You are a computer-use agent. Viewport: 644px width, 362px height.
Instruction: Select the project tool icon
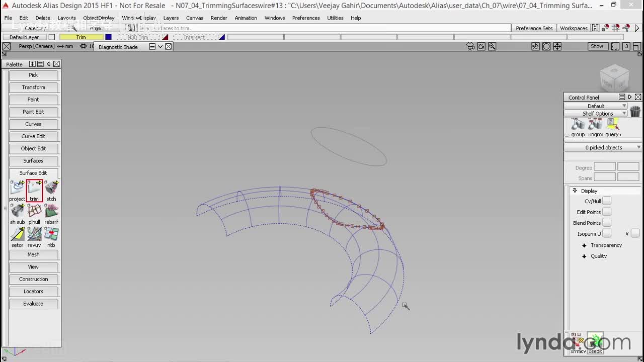pos(17,188)
